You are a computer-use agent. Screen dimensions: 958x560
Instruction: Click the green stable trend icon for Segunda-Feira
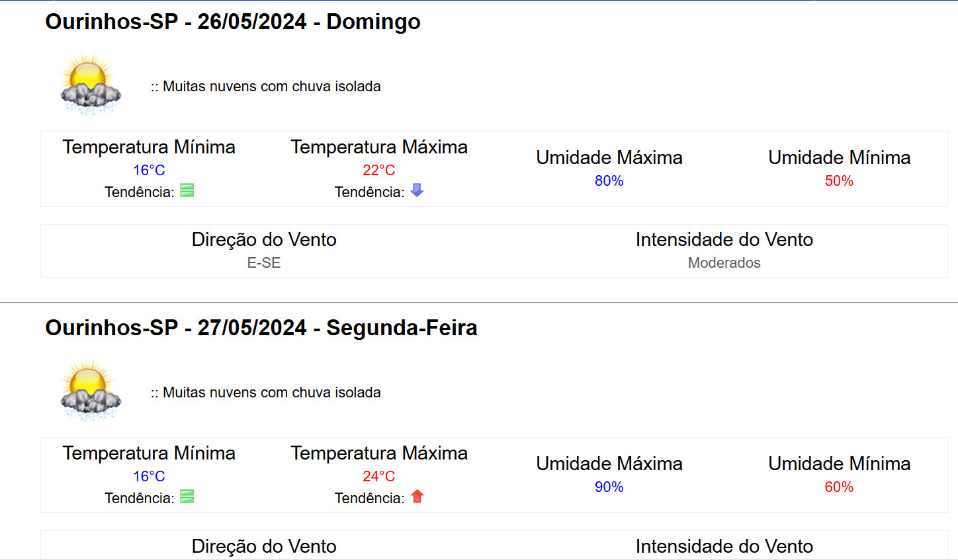(187, 497)
